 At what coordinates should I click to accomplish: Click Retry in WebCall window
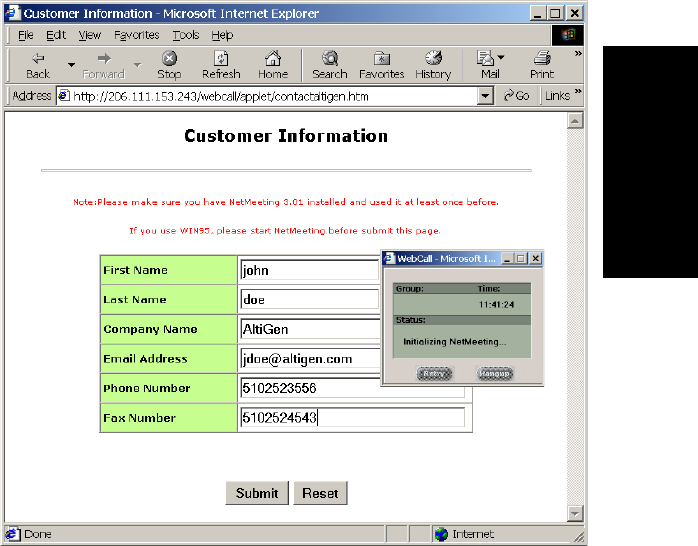[434, 373]
